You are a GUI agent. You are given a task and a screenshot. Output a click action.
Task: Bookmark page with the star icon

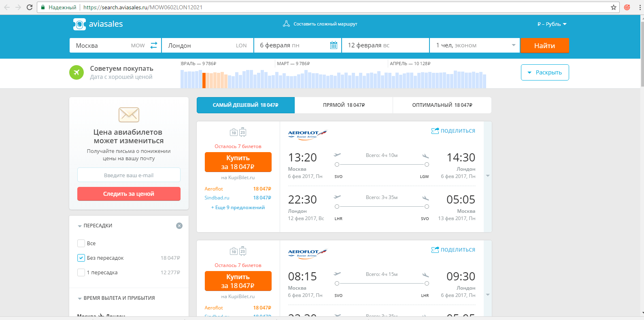pyautogui.click(x=614, y=7)
